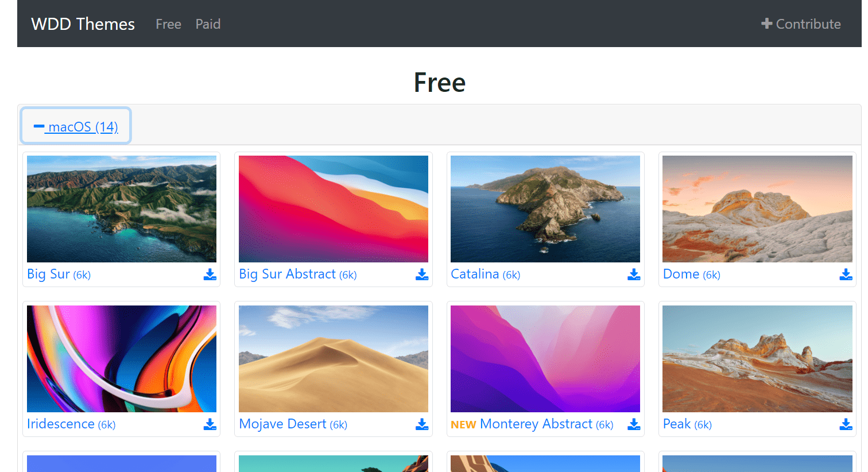Viewport: 868px width, 472px height.
Task: Click the Peak download icon
Action: [846, 424]
